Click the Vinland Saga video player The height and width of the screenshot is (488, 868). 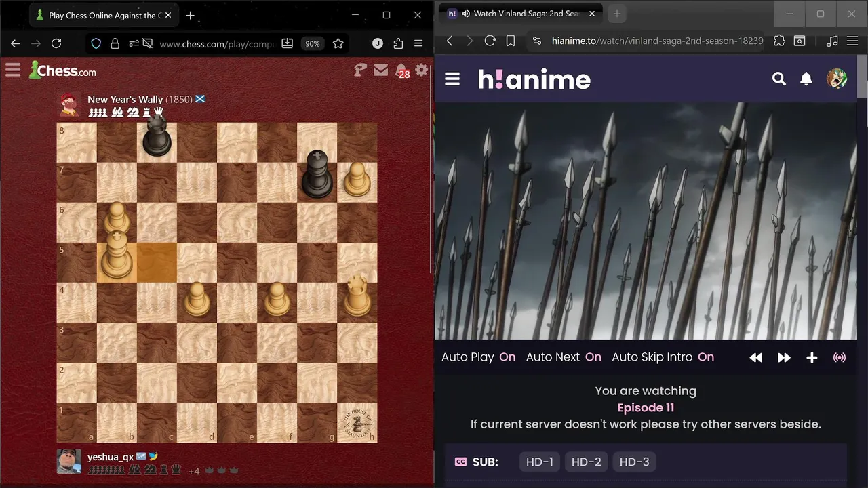click(646, 221)
